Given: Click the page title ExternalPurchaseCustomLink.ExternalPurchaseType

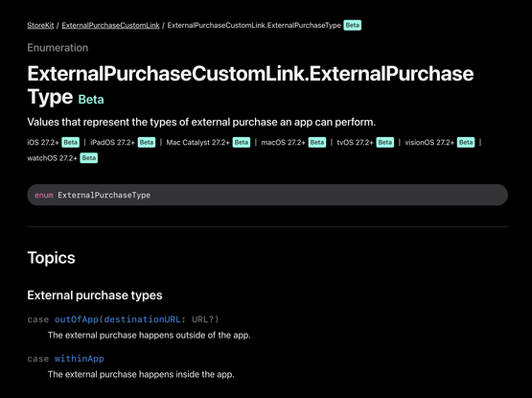Looking at the screenshot, I should click(x=250, y=85).
